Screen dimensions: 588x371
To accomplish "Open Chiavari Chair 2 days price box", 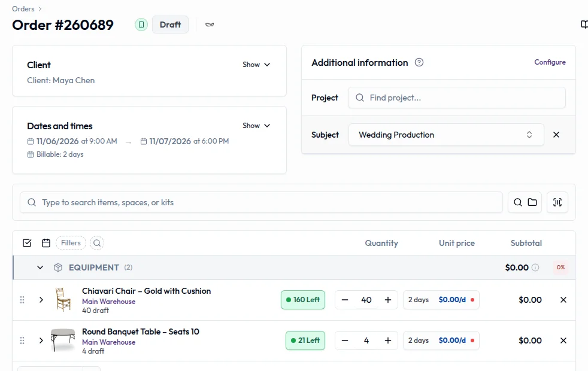I will (x=441, y=300).
